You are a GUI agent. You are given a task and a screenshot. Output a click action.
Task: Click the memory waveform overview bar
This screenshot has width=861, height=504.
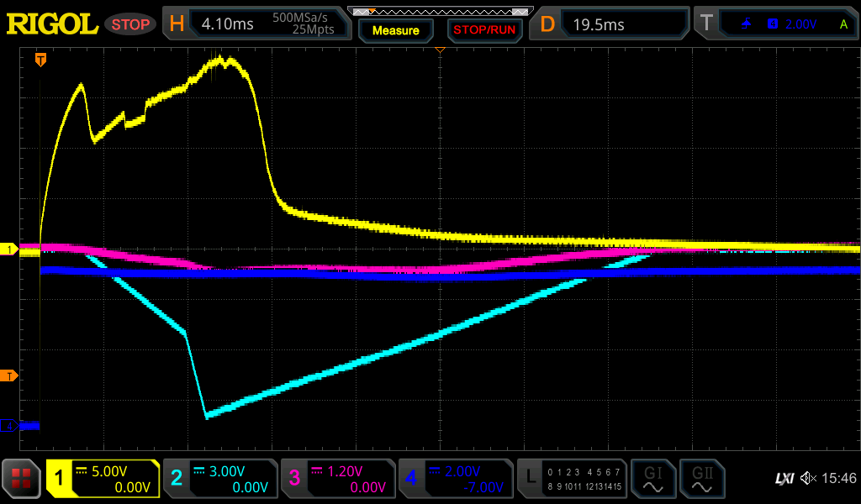coord(440,11)
